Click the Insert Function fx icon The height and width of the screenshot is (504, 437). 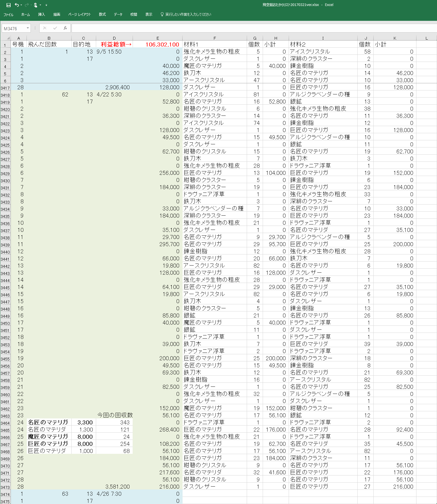(x=65, y=28)
